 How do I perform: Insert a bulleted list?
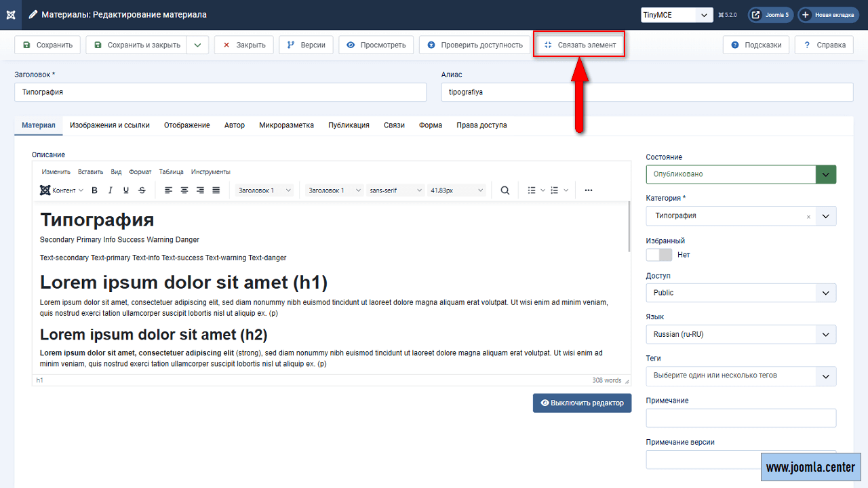click(x=532, y=190)
